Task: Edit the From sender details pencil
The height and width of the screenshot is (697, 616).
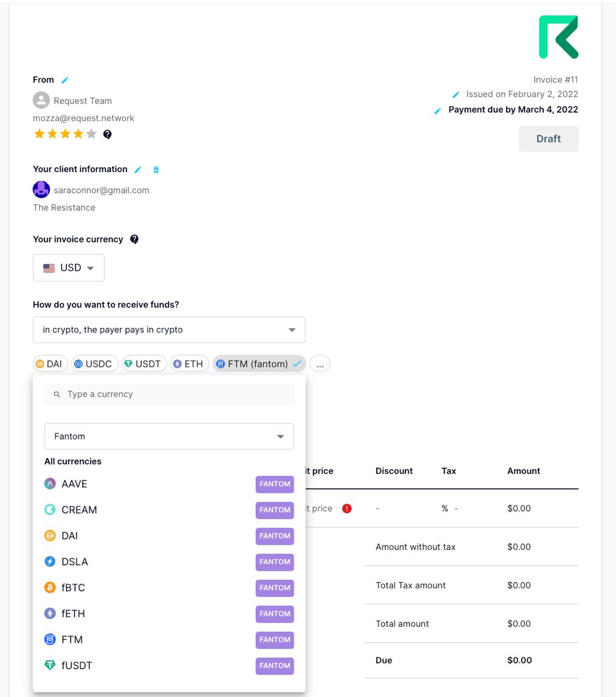Action: coord(65,80)
